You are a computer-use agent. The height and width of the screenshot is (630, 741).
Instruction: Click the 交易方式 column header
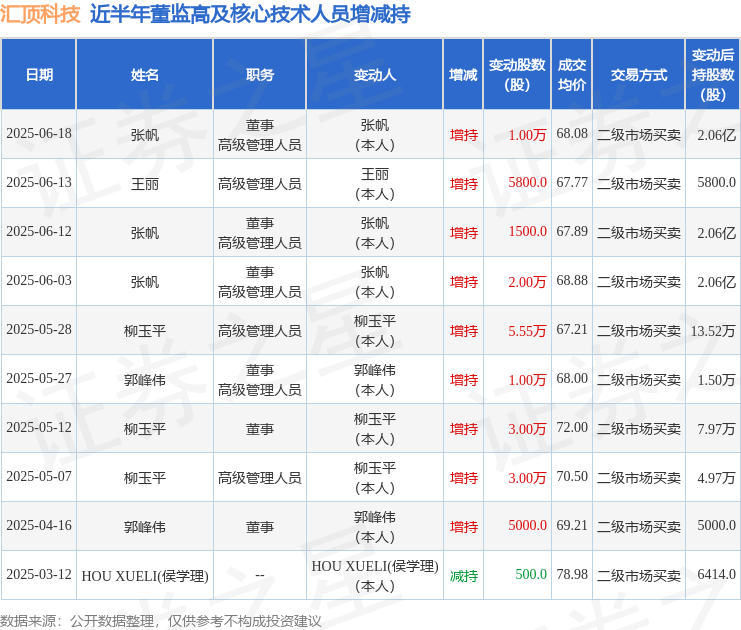click(x=638, y=75)
